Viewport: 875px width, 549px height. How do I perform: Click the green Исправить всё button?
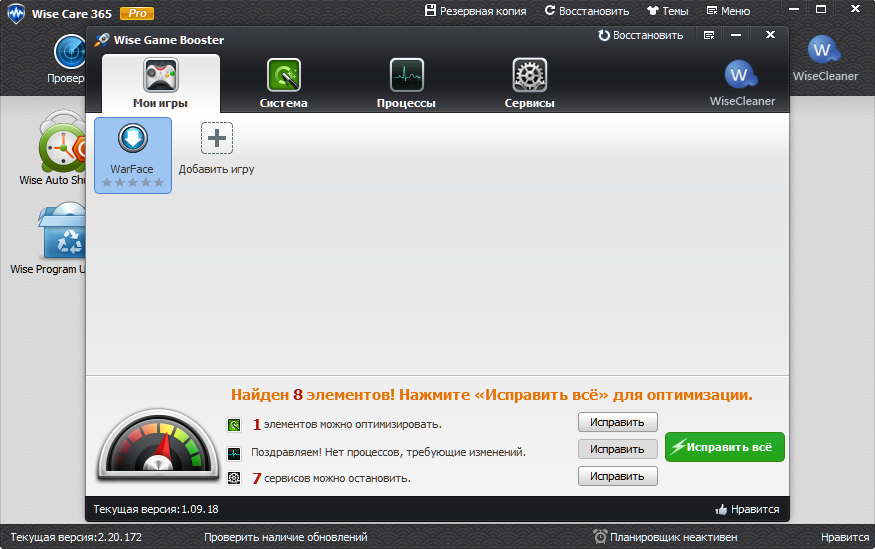tap(724, 447)
